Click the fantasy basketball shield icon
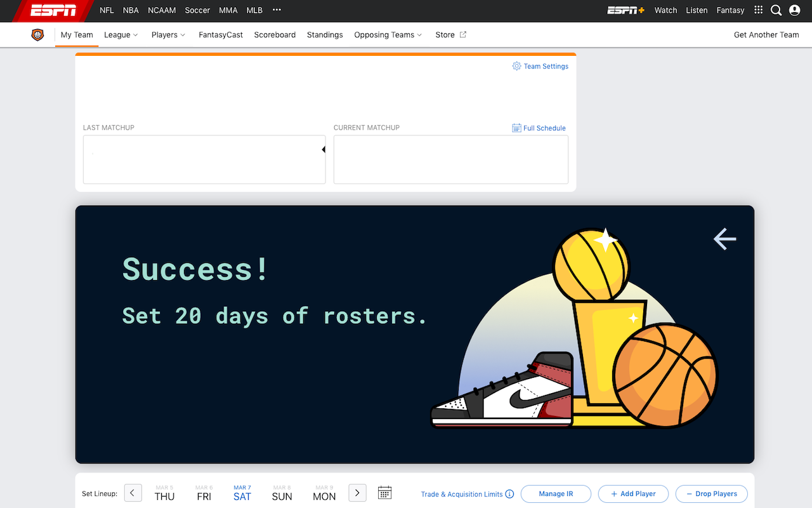Image resolution: width=812 pixels, height=508 pixels. (x=37, y=35)
